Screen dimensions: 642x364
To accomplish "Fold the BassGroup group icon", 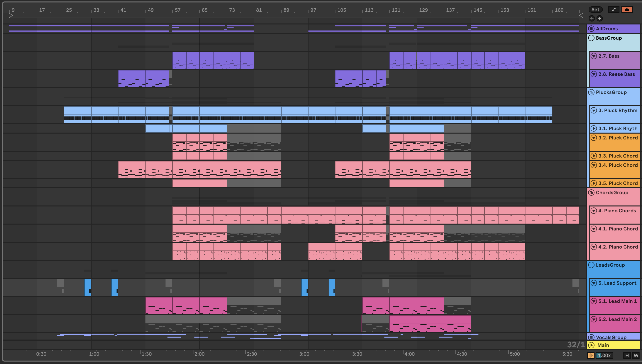I will (591, 38).
